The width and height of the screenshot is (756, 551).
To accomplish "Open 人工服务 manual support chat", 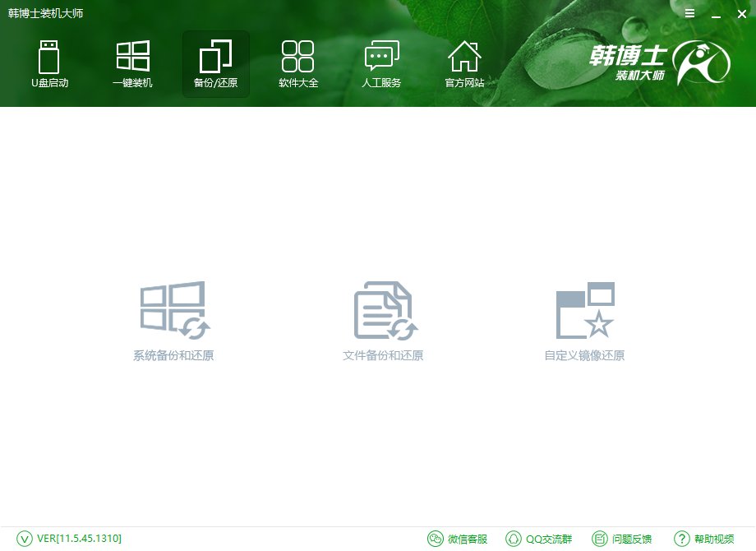I will [381, 64].
